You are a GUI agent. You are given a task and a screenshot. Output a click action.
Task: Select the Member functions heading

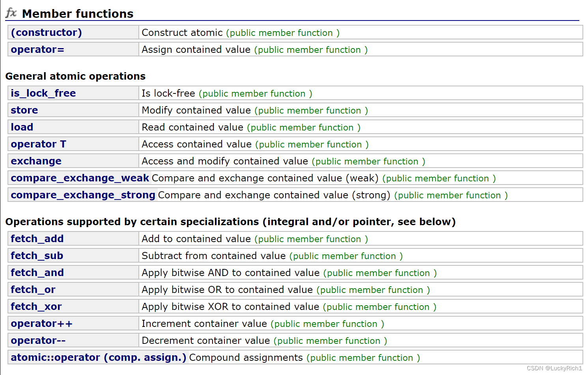click(x=78, y=14)
